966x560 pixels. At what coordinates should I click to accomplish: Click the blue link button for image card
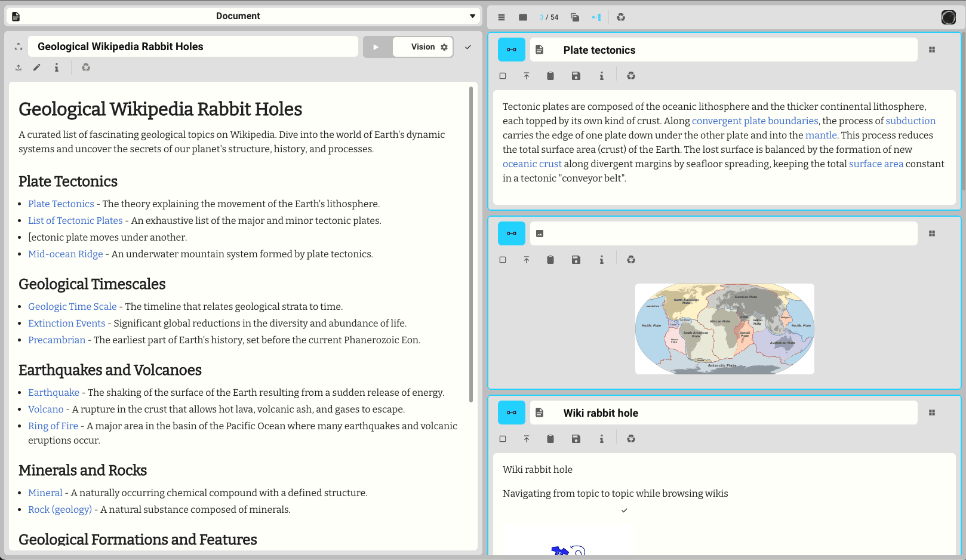pyautogui.click(x=512, y=233)
